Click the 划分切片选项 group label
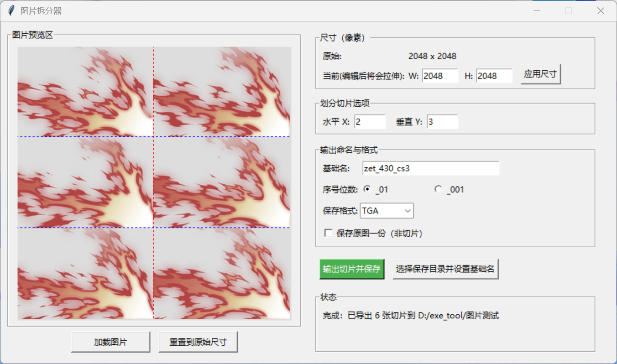The image size is (617, 364). coord(345,104)
